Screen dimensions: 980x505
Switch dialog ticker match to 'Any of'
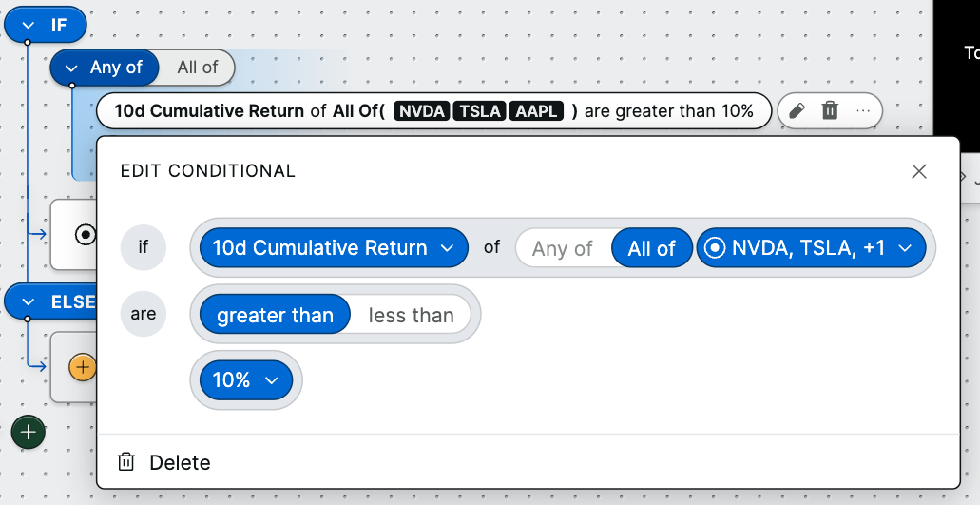562,248
